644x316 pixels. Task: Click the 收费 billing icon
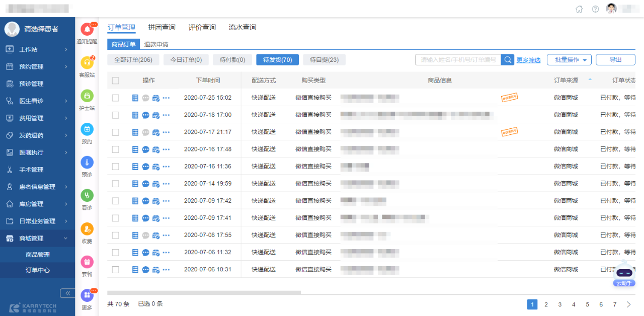87,229
